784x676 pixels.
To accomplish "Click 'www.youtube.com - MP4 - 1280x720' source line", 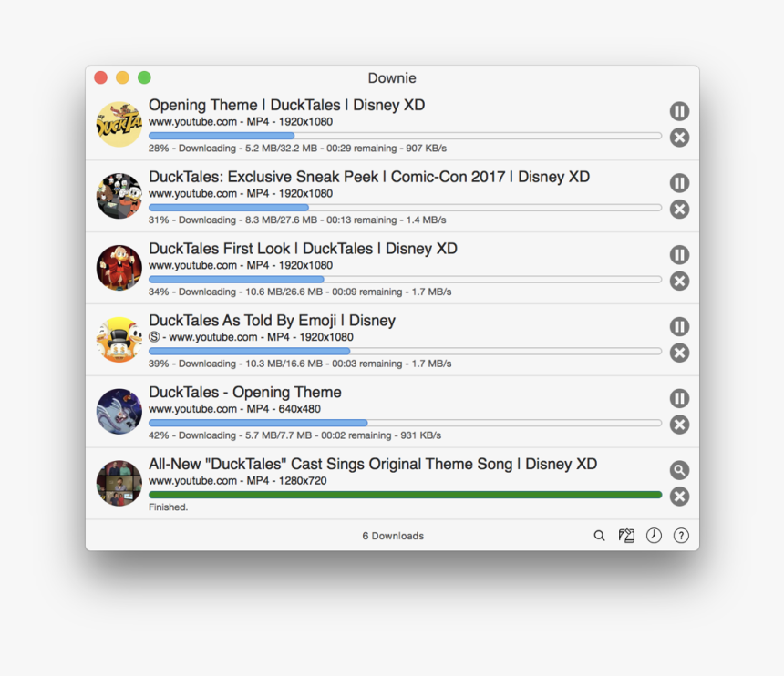I will [x=238, y=481].
